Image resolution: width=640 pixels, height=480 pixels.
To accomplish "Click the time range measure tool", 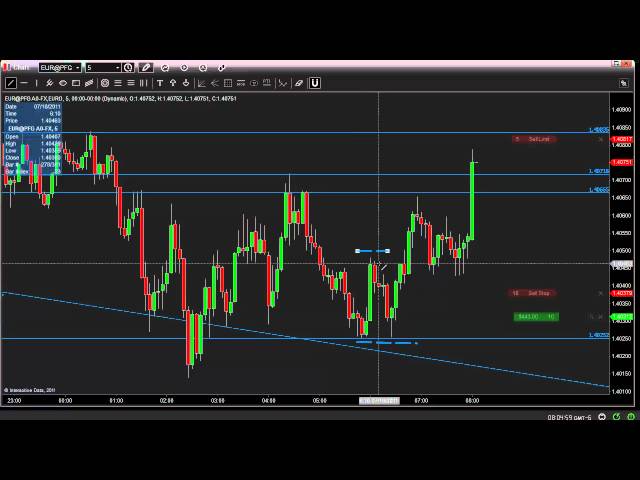I will pyautogui.click(x=267, y=83).
